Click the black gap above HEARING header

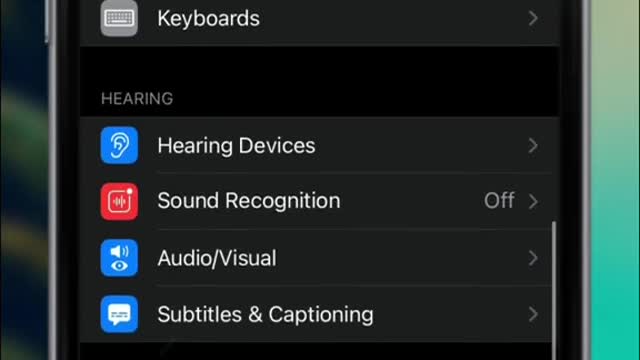coord(320,65)
